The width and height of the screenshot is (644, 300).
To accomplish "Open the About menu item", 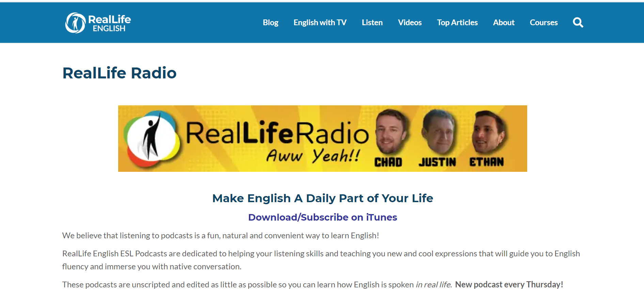I will [x=504, y=22].
